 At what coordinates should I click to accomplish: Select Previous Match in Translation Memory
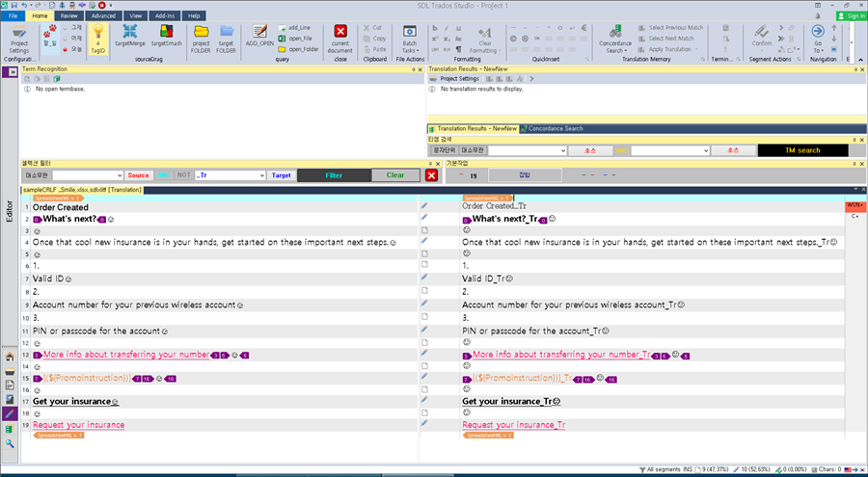(x=670, y=28)
